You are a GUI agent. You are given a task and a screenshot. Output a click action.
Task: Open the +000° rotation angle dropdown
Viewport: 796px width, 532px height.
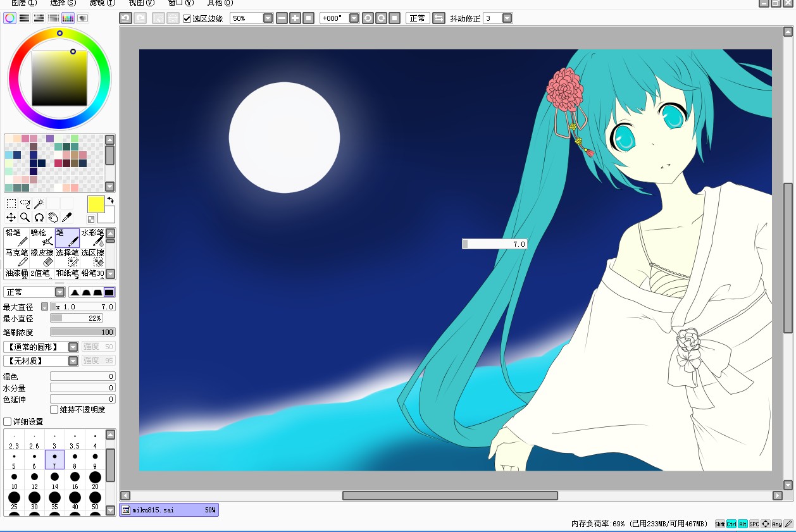354,18
